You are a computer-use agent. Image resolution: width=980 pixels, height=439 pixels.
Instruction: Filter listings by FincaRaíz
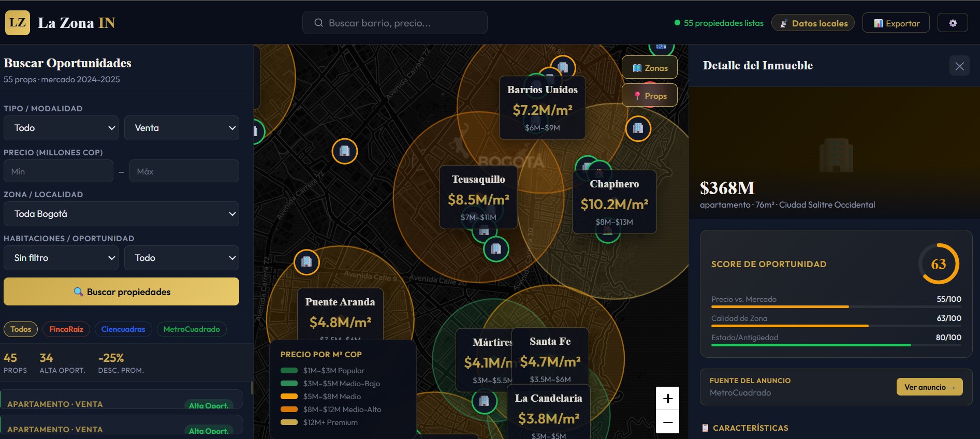tap(66, 329)
